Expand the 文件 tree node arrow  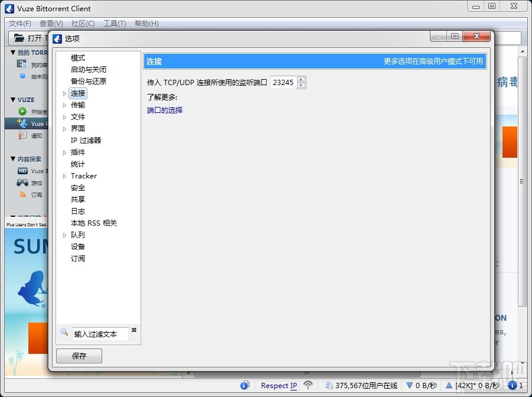64,117
